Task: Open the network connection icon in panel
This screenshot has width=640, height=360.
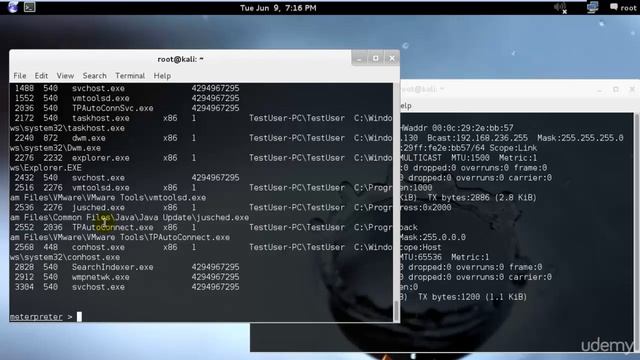Action: pyautogui.click(x=592, y=7)
